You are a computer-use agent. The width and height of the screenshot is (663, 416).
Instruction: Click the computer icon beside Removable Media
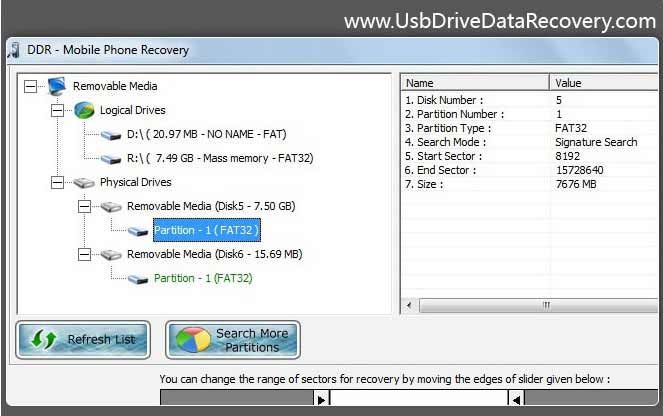pyautogui.click(x=57, y=86)
